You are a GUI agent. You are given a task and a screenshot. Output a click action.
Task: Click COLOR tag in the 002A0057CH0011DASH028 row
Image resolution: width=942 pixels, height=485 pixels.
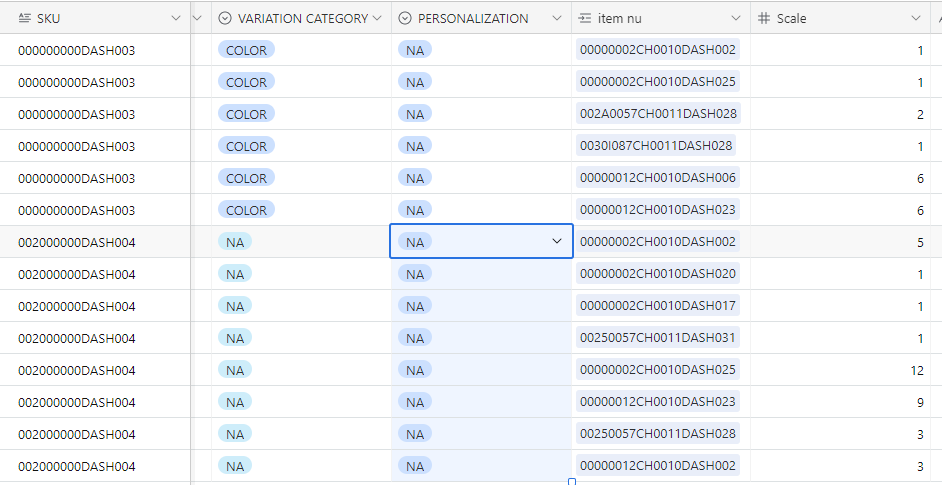click(x=246, y=114)
